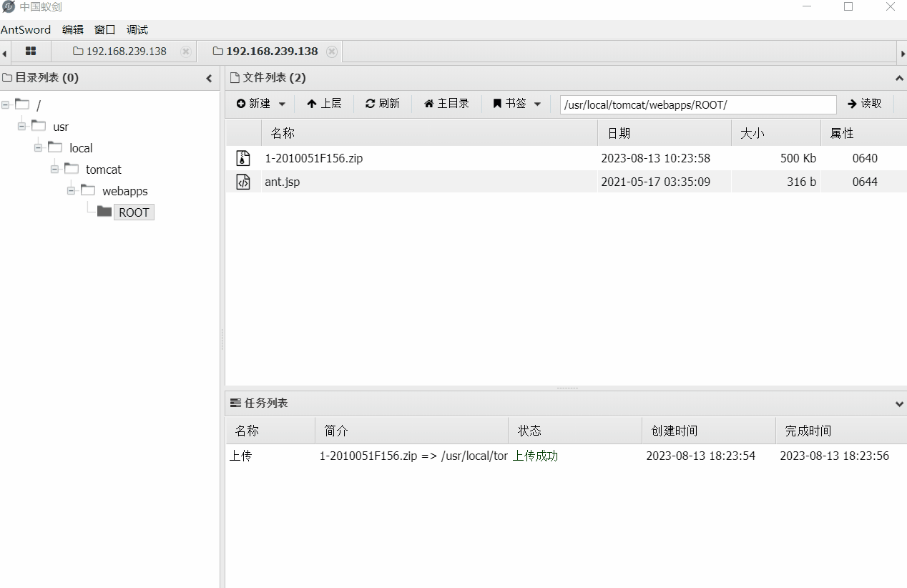Click the 状态 column header
This screenshot has width=907, height=588.
click(575, 431)
